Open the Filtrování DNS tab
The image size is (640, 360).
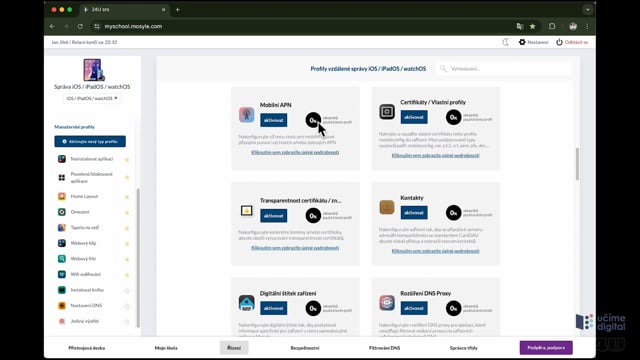click(x=384, y=348)
